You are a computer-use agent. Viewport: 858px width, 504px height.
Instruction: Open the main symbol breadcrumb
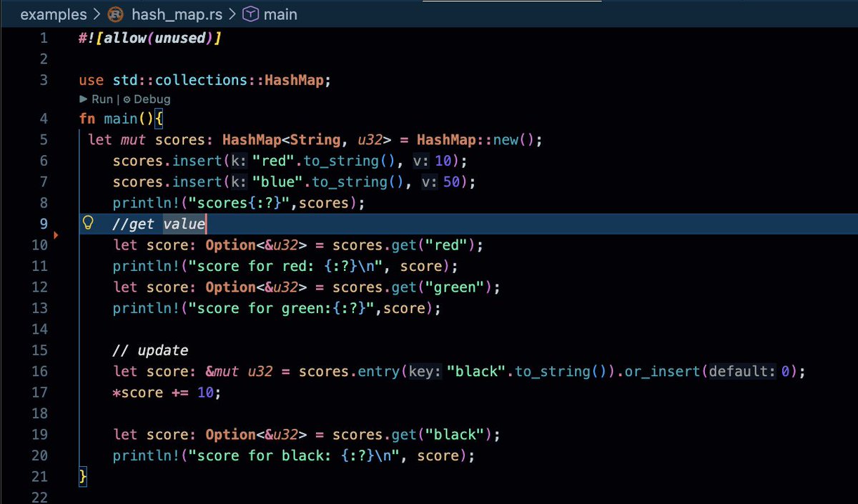click(x=280, y=14)
